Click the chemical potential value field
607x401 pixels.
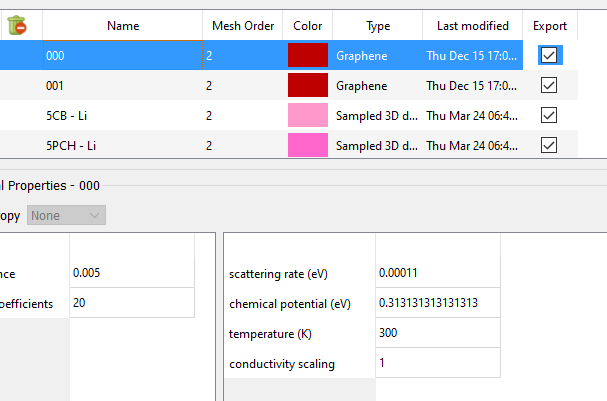(437, 303)
